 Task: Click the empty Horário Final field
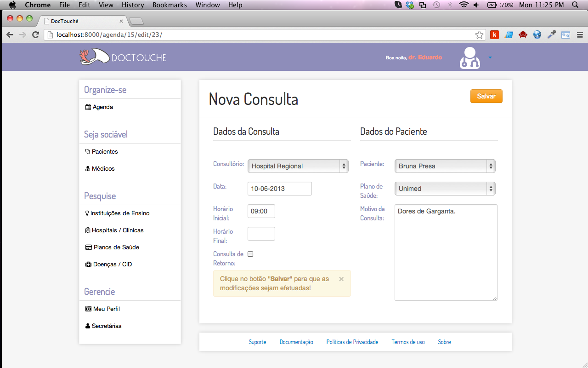261,234
